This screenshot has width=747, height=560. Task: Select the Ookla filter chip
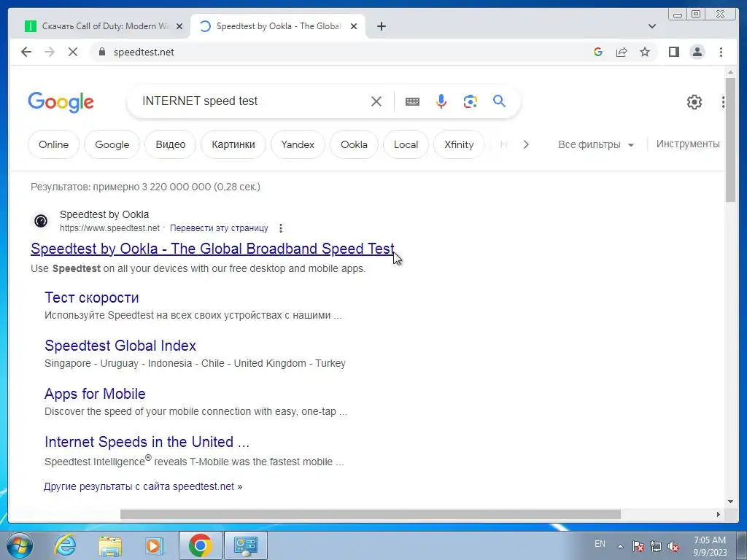click(354, 144)
